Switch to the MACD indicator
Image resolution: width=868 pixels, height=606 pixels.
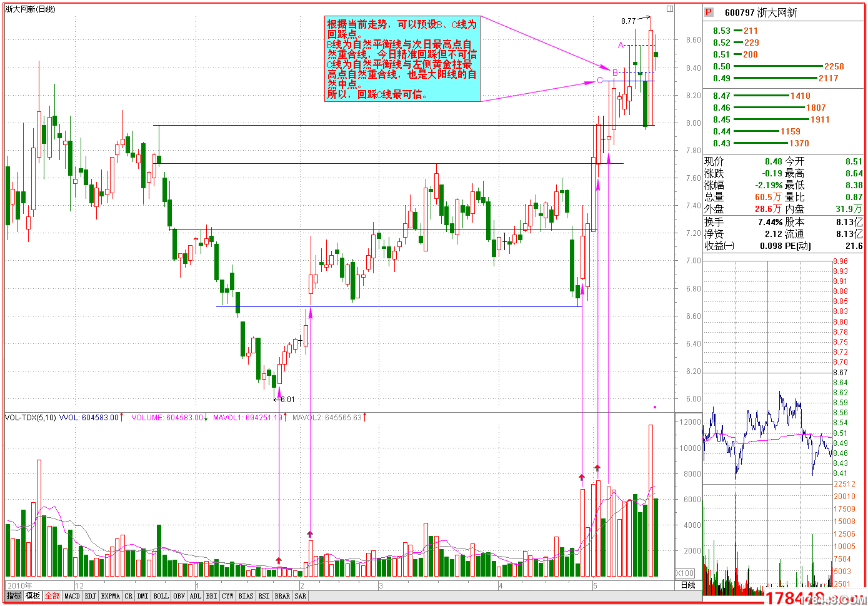(x=72, y=596)
